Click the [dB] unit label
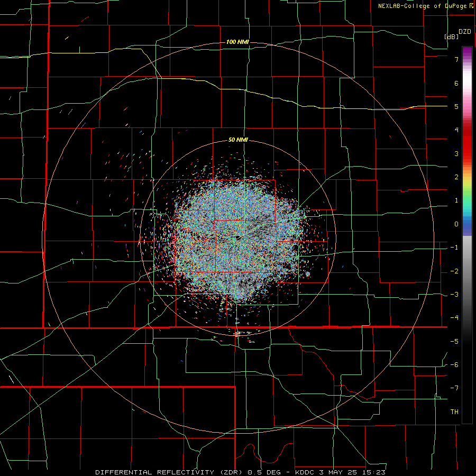Viewport: 476px width, 476px height. coord(452,36)
